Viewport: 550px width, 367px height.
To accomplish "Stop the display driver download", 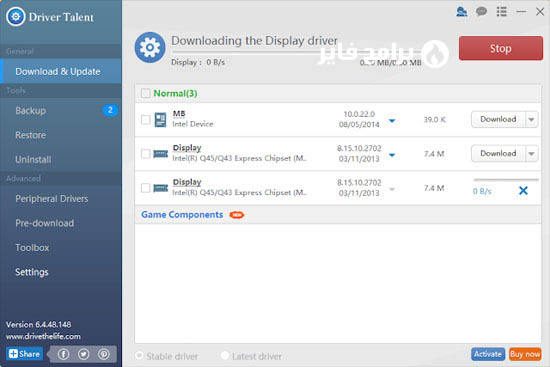I will [x=501, y=48].
